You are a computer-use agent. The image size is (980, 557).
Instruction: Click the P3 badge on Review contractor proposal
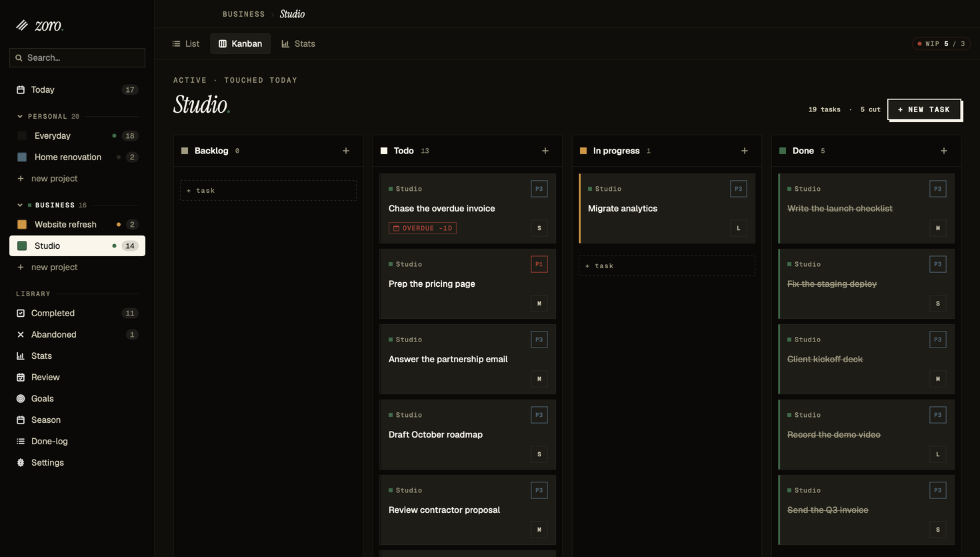point(539,490)
